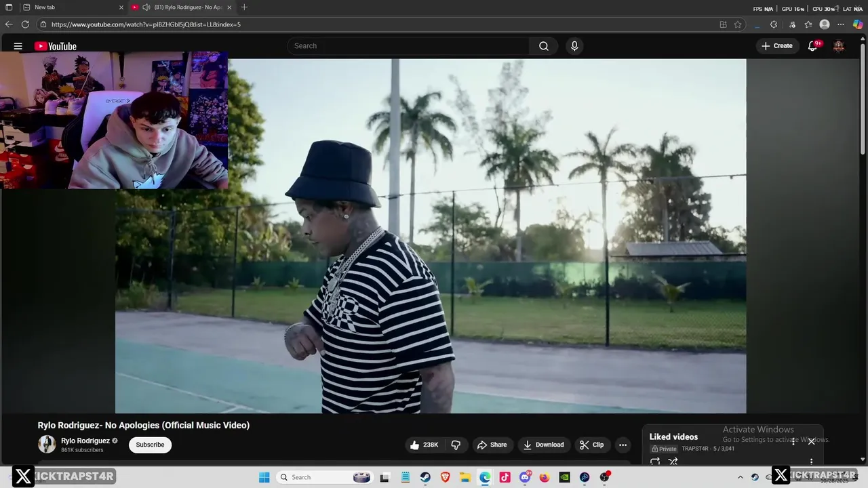
Task: Open the NVIDIA app from the taskbar
Action: [565, 477]
